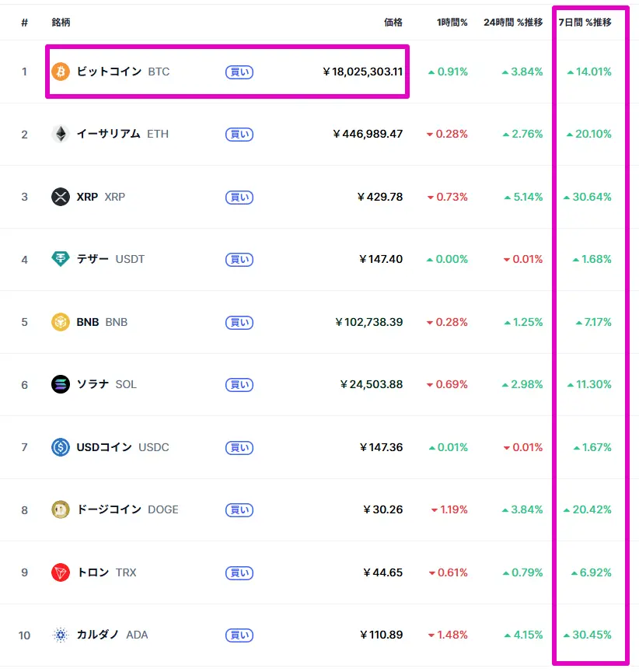Sort by the 価格 column header

pyautogui.click(x=393, y=23)
